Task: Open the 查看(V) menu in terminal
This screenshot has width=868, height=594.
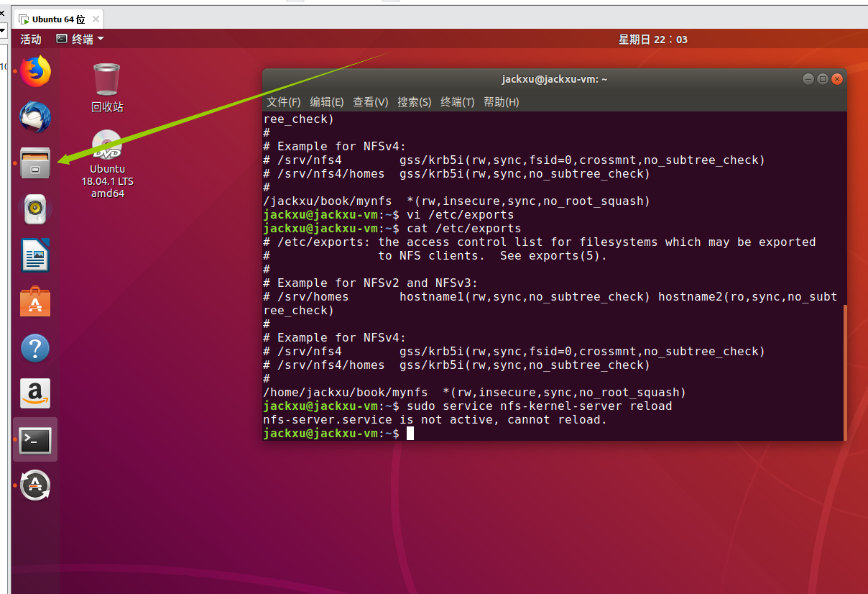Action: [371, 102]
